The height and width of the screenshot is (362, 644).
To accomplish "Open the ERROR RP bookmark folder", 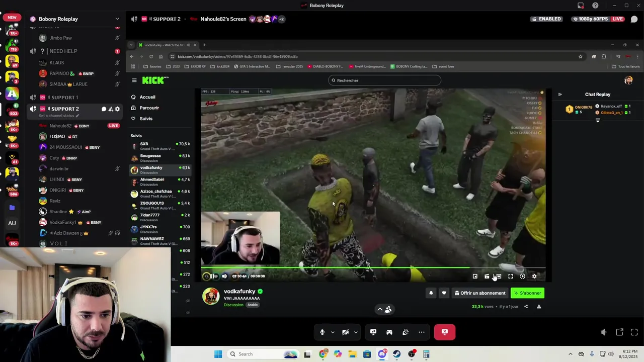I will 195,66.
